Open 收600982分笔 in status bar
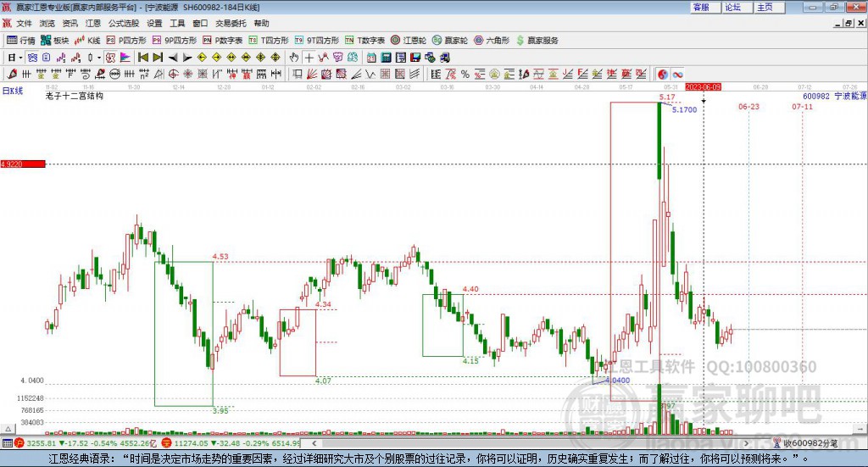 point(806,443)
